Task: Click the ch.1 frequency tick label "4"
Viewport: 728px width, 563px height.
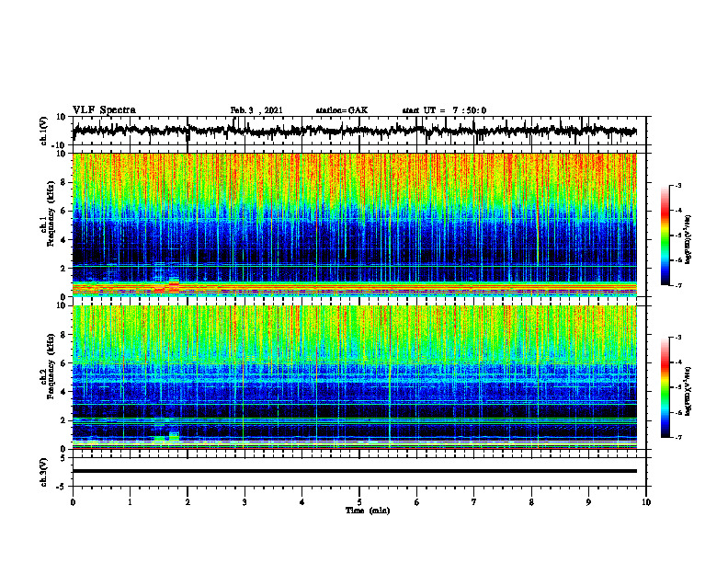Action: (x=63, y=239)
